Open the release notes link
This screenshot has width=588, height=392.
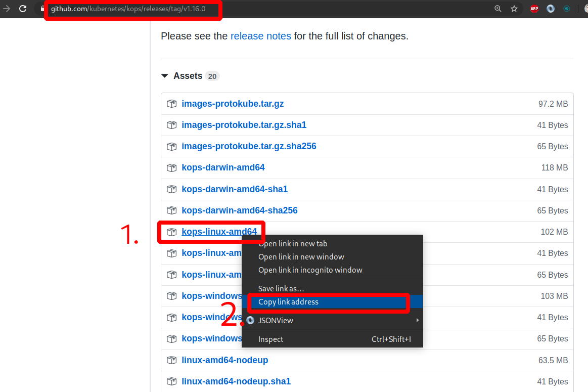tap(260, 36)
